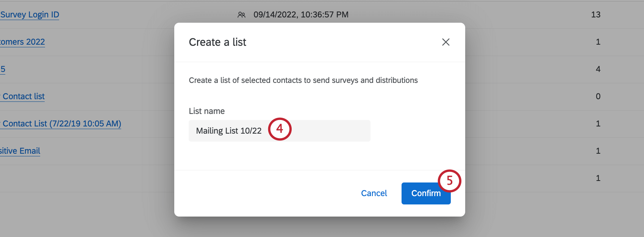This screenshot has height=237, width=644.
Task: Open the list ending in "sitive Email"
Action: (x=20, y=151)
